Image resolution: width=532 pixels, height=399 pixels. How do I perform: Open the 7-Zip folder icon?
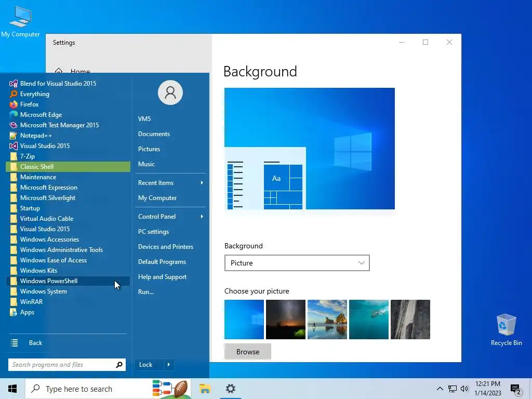pos(13,156)
